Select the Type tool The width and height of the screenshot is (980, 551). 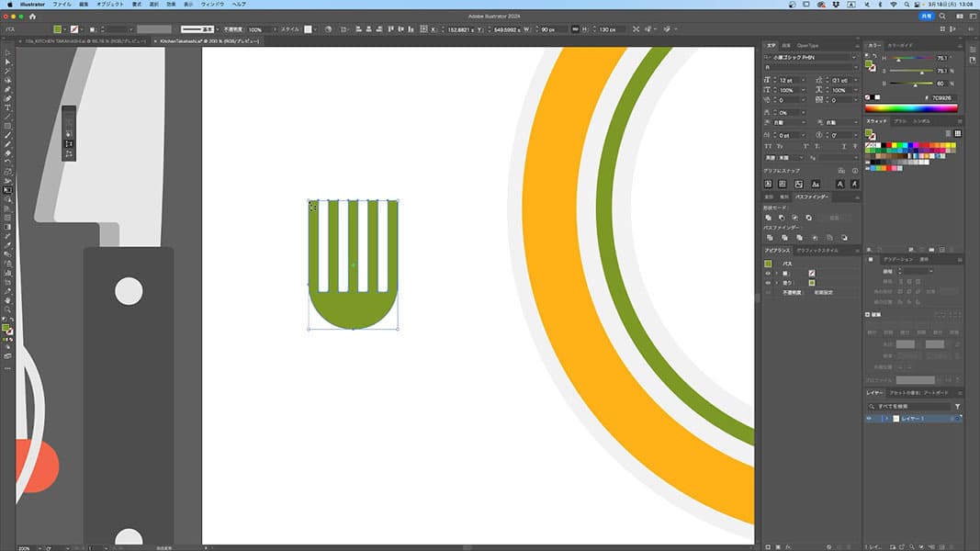pyautogui.click(x=7, y=107)
